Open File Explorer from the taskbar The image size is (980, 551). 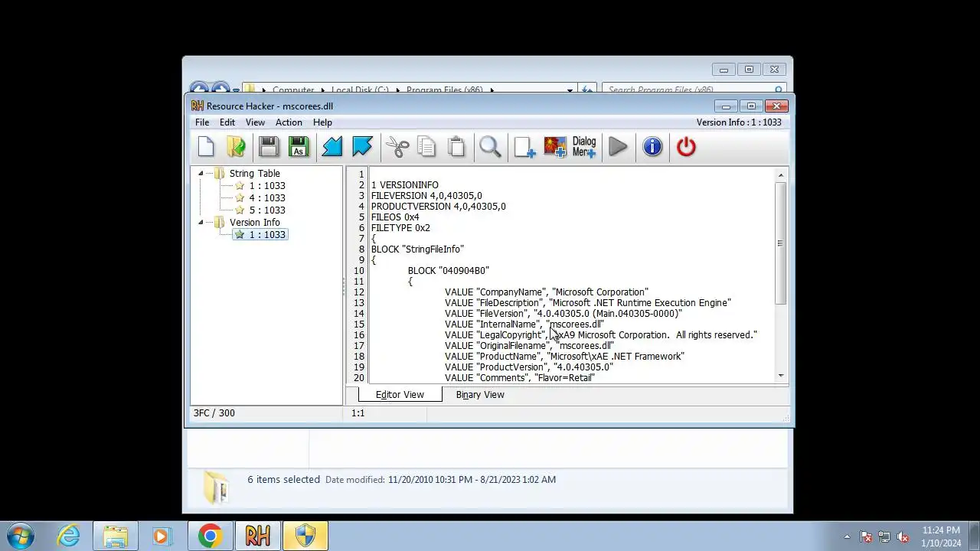(116, 536)
